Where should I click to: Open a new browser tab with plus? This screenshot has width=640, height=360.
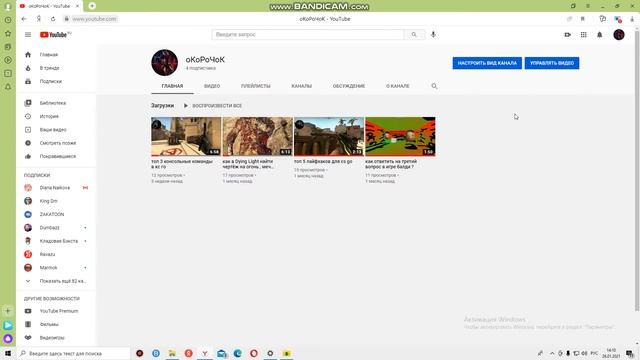tap(92, 6)
